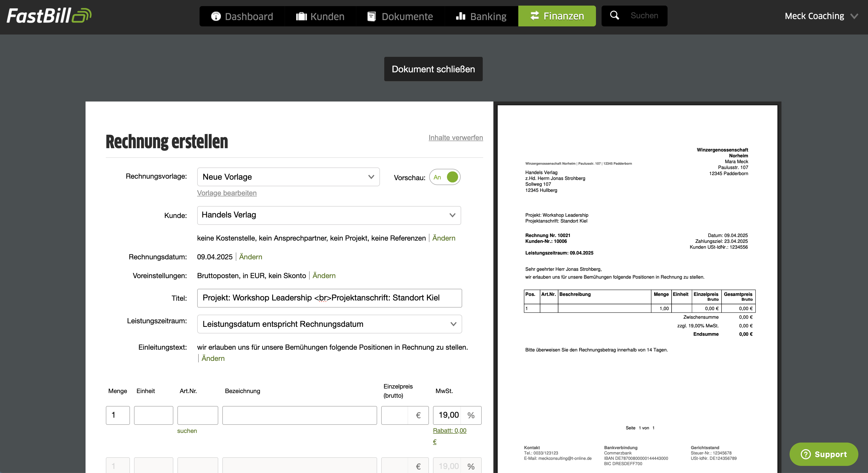The image size is (868, 473).
Task: Click the invoice preview page
Action: (x=637, y=289)
